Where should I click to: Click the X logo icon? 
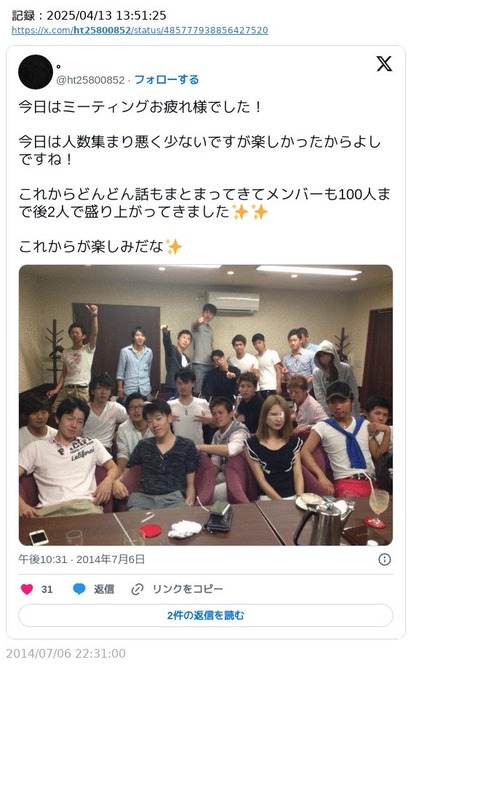pyautogui.click(x=383, y=64)
